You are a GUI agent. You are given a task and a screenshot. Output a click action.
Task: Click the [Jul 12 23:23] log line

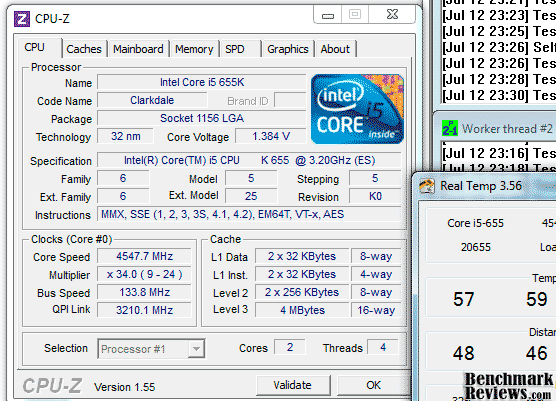click(499, 16)
